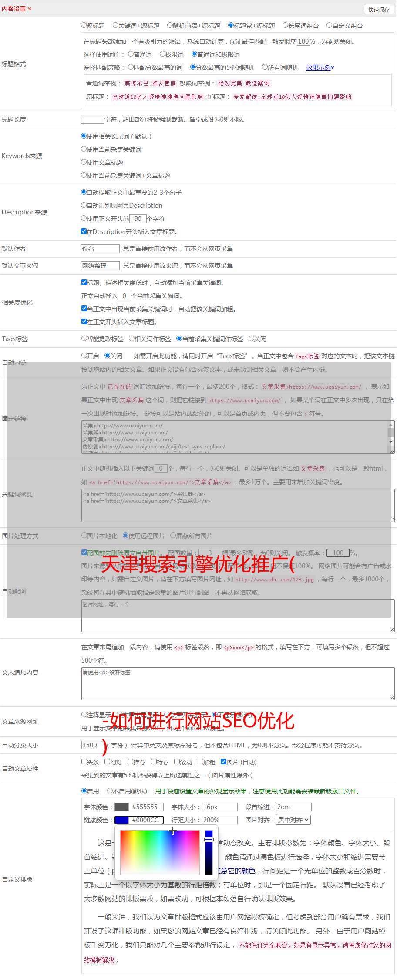Click the 快速保存 button

[x=378, y=10]
